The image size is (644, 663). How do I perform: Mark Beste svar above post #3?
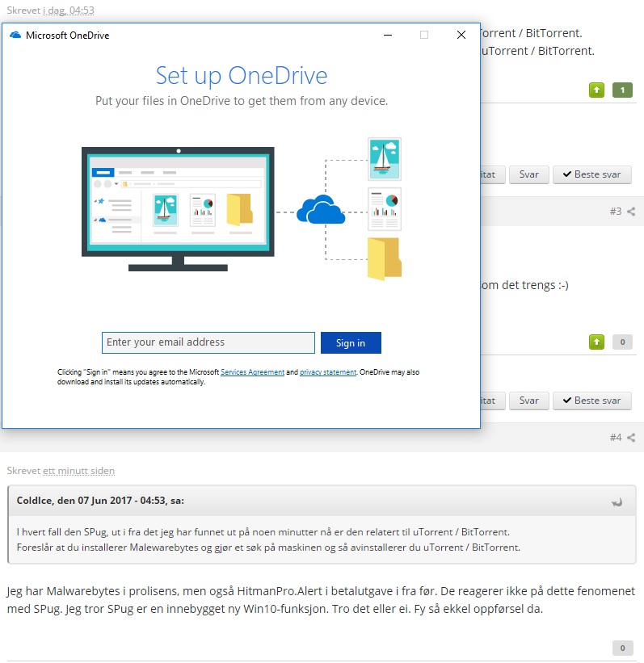click(x=592, y=174)
